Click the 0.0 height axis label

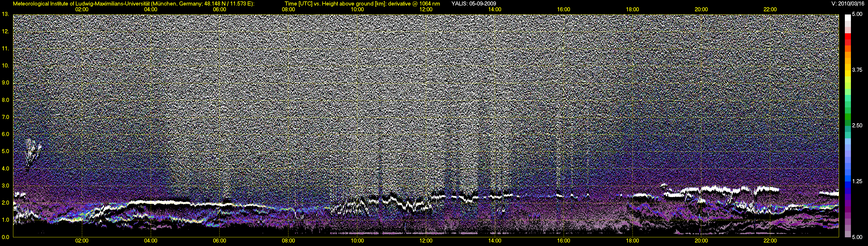tap(5, 237)
